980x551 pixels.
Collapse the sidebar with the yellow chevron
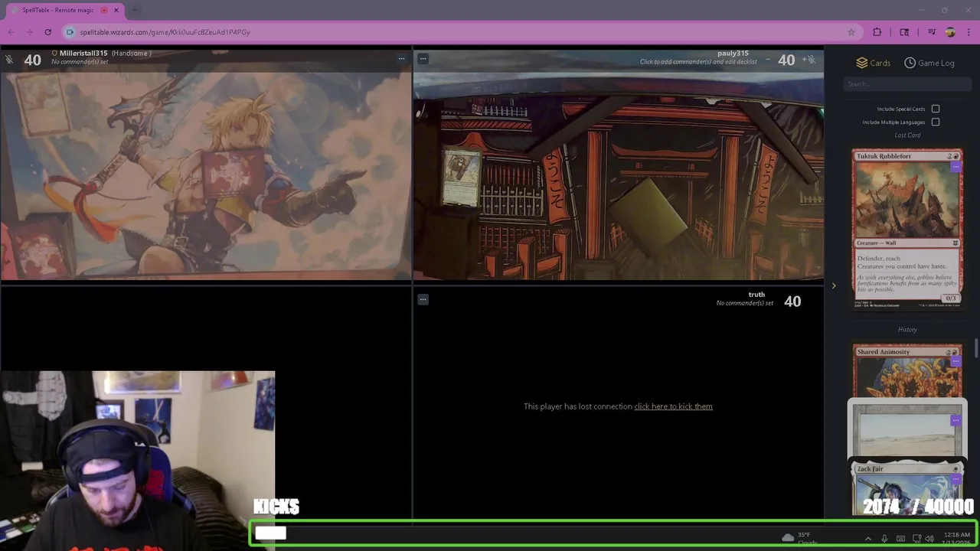(834, 285)
